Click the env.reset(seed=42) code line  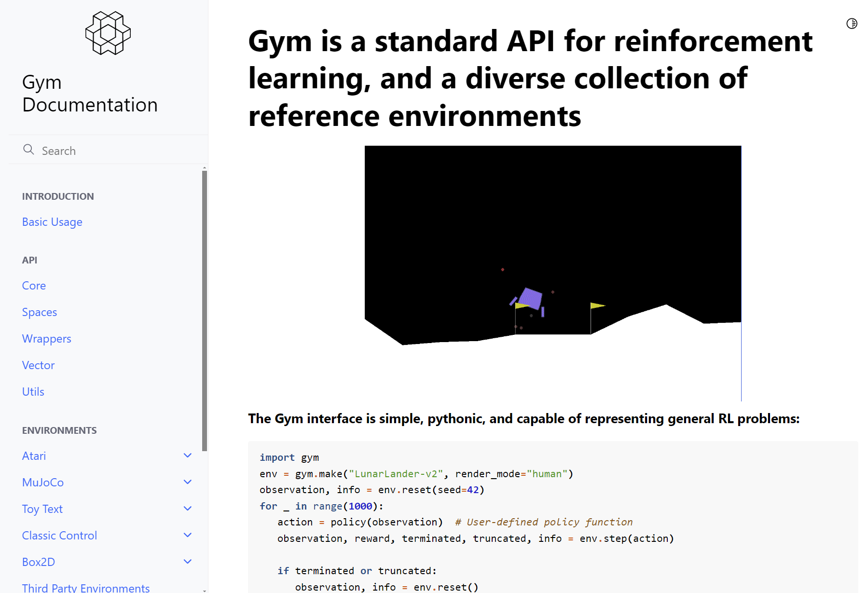click(372, 490)
